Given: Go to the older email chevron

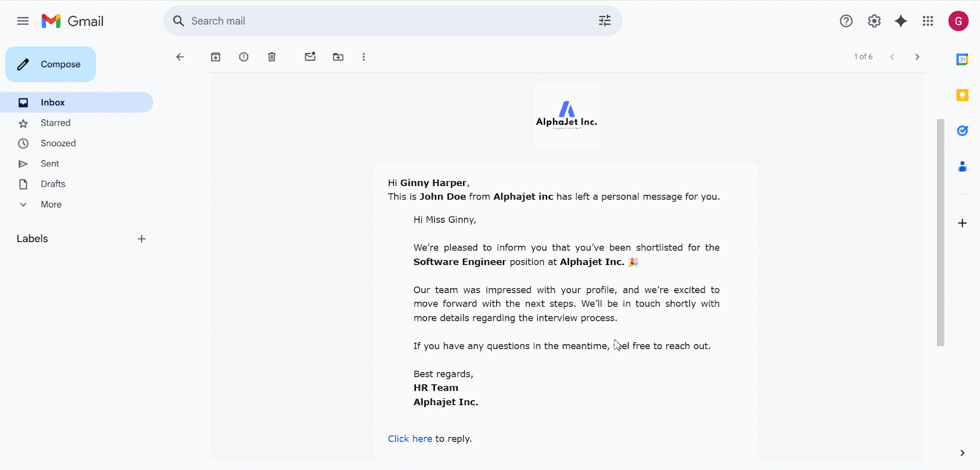Looking at the screenshot, I should pos(917,57).
